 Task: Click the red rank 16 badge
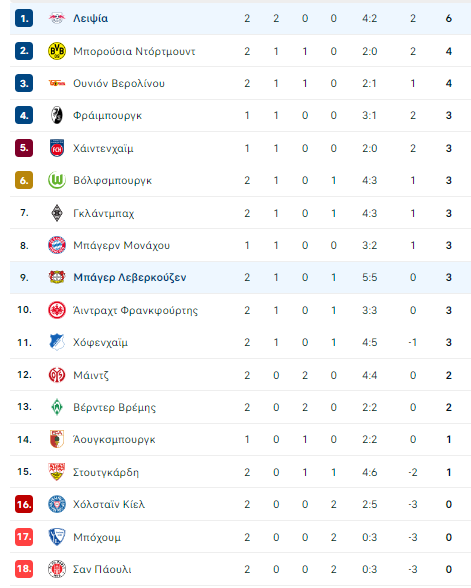pyautogui.click(x=24, y=504)
